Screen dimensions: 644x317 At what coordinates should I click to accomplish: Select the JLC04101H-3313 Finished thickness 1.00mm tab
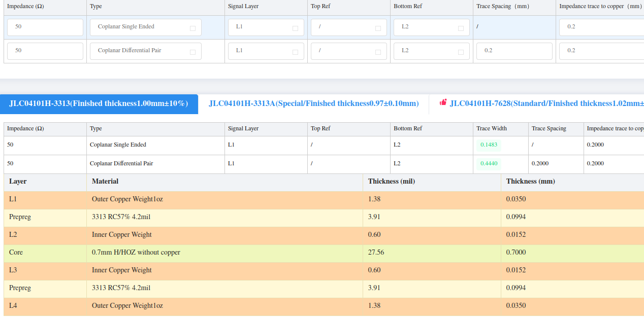[99, 104]
